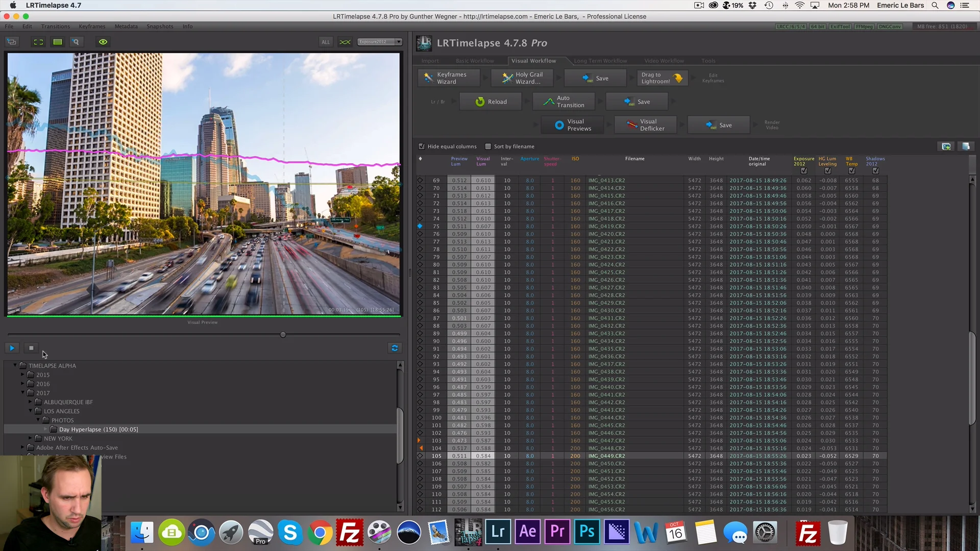
Task: Click Save next to Auto Transition
Action: pos(637,102)
